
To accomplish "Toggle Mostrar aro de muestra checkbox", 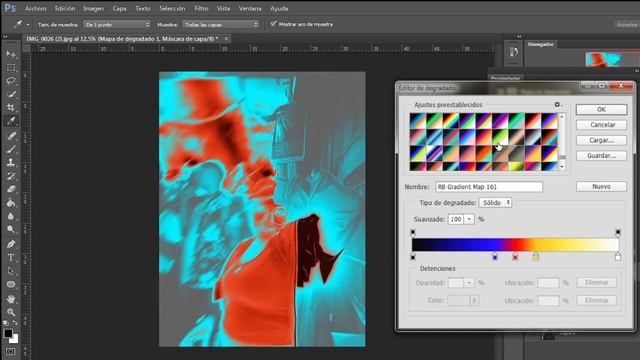I will point(273,24).
